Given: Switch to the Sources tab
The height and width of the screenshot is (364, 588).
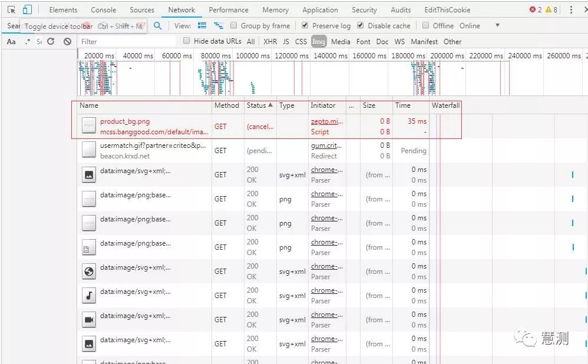Looking at the screenshot, I should click(x=142, y=10).
